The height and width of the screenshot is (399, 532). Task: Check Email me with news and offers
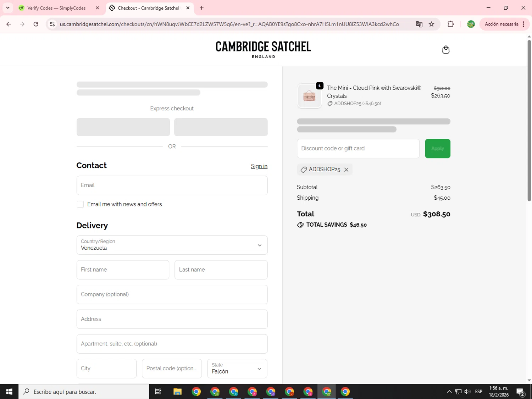click(x=81, y=204)
